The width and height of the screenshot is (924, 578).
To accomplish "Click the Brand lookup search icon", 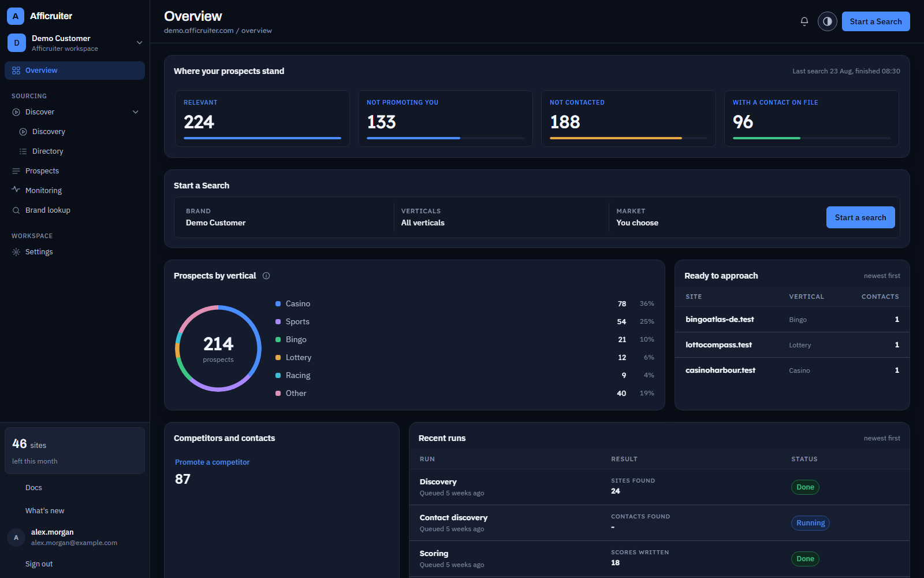I will point(16,210).
